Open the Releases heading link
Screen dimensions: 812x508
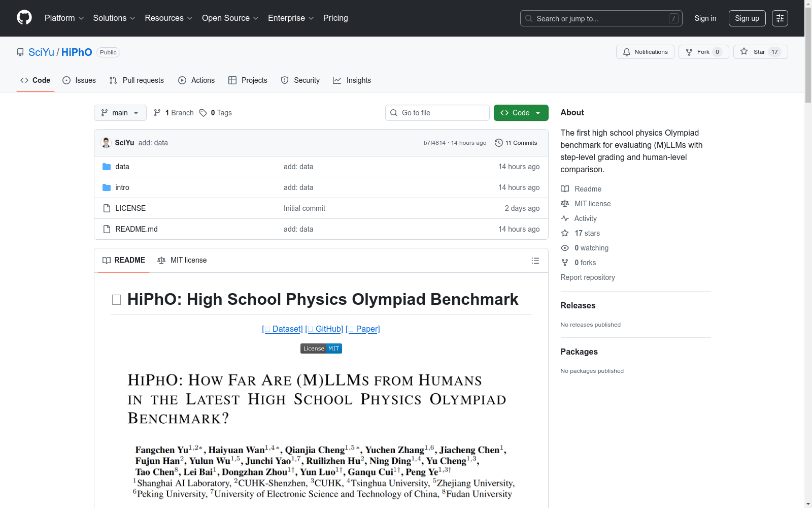click(x=578, y=305)
